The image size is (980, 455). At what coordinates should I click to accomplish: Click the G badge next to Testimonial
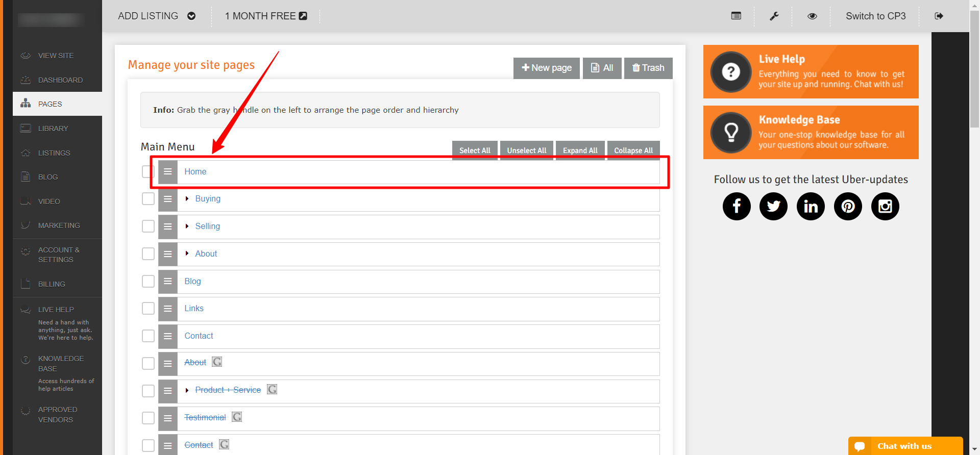237,417
